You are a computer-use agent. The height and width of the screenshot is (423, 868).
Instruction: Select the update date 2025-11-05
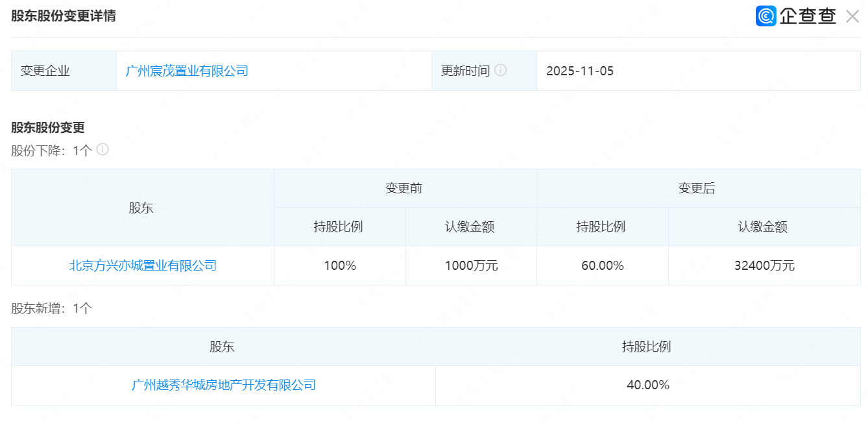(579, 71)
